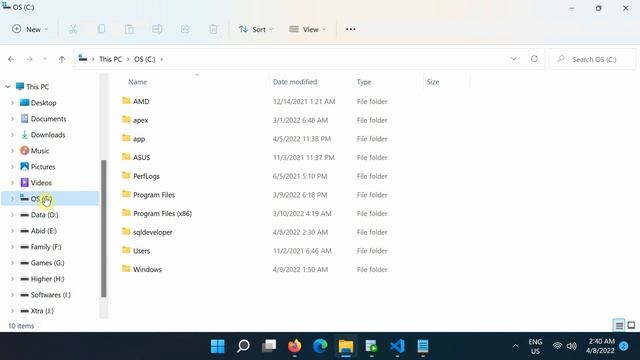Select Family (F:) drive in sidebar

click(46, 247)
